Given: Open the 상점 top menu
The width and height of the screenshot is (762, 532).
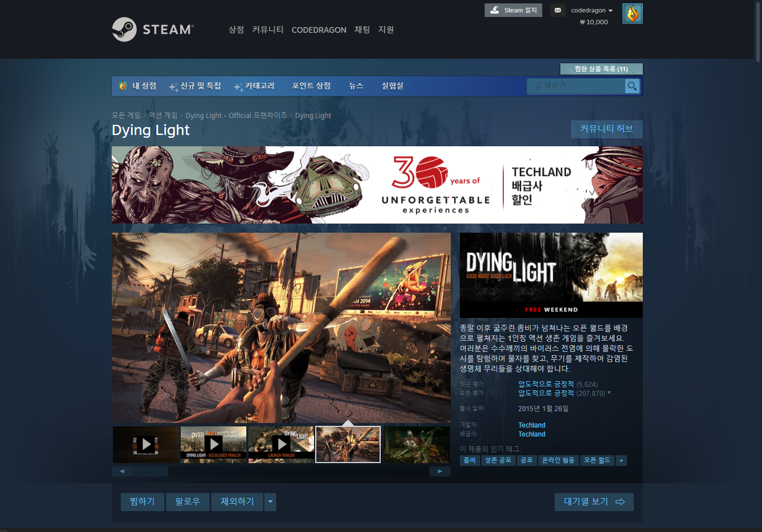Looking at the screenshot, I should (236, 29).
